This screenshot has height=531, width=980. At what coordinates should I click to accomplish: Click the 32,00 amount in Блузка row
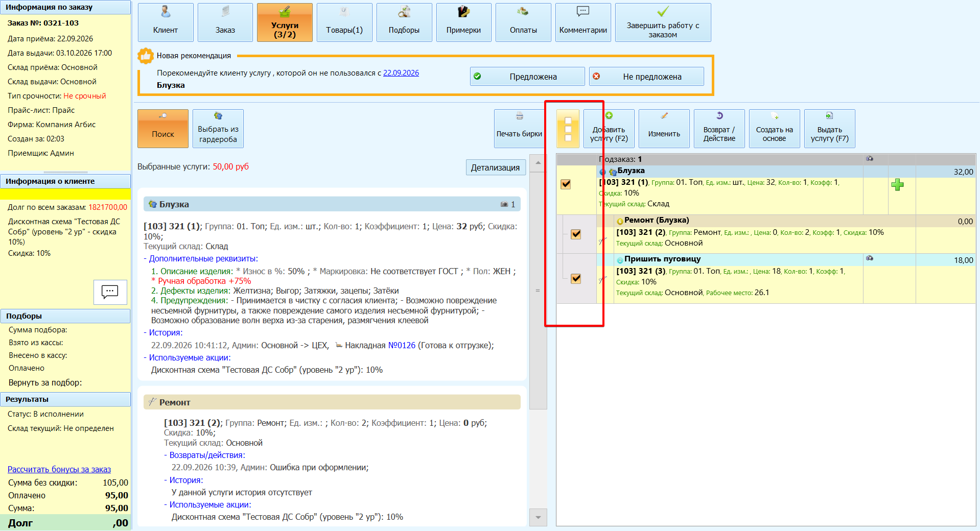[x=963, y=172]
